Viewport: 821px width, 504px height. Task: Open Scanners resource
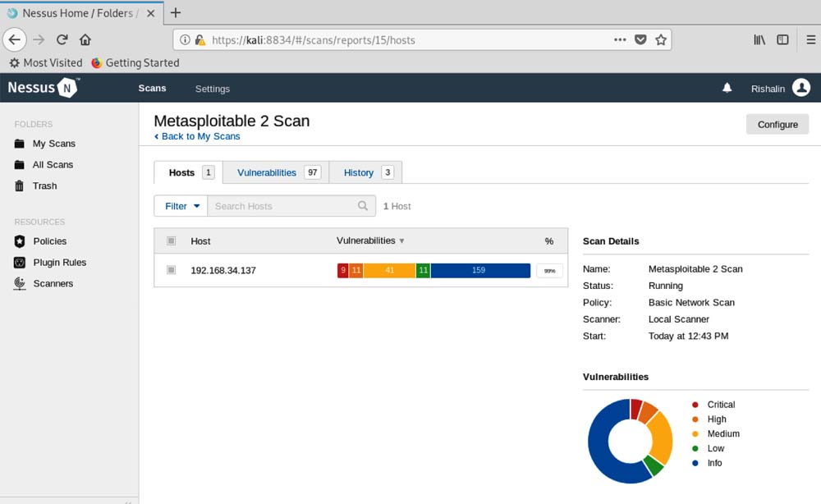(x=44, y=283)
